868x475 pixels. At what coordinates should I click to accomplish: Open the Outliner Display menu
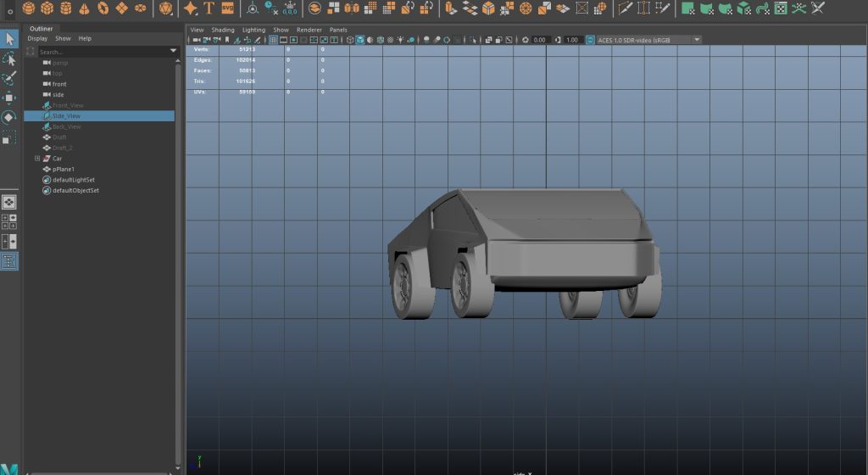pos(37,39)
